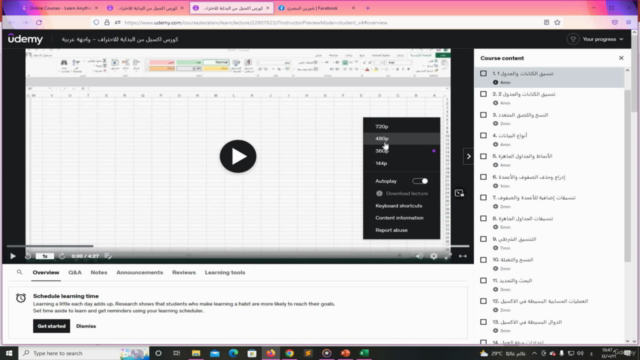
Task: Click the expanded view arrows icon
Action: point(462,256)
